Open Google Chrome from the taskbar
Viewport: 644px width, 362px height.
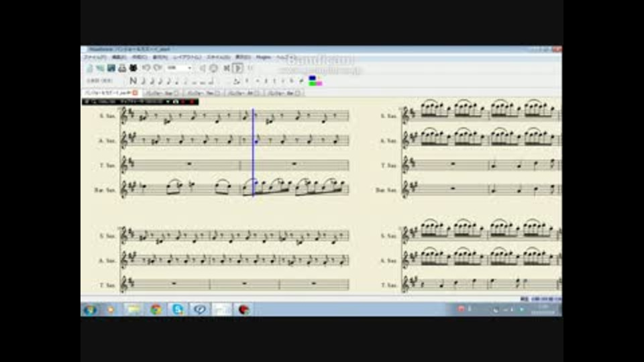coord(156,310)
